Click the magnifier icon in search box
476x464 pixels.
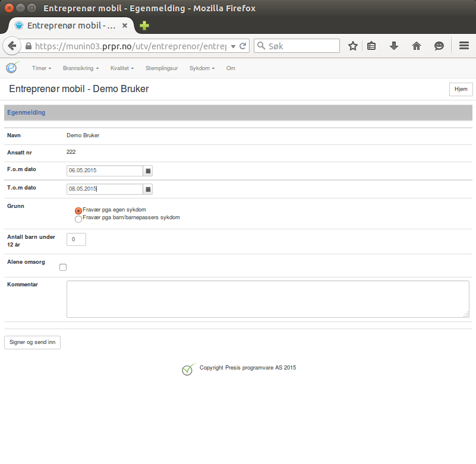pos(261,46)
